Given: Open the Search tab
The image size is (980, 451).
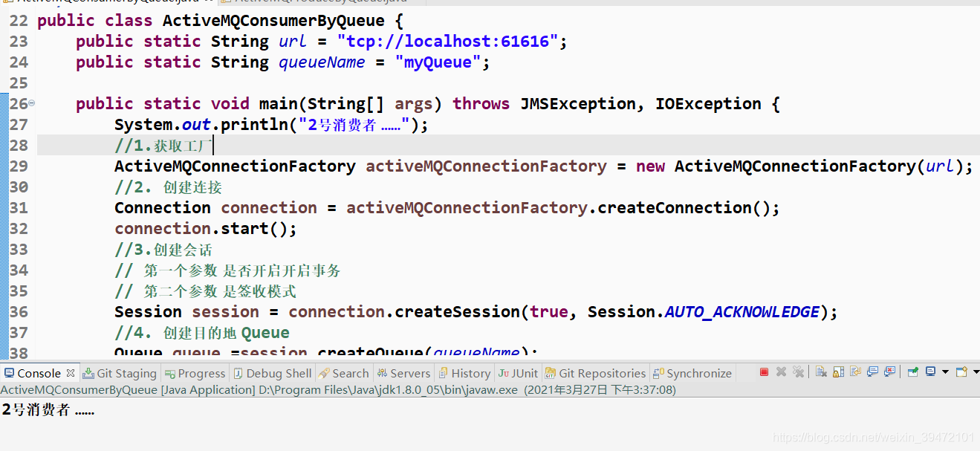Looking at the screenshot, I should click(x=343, y=373).
